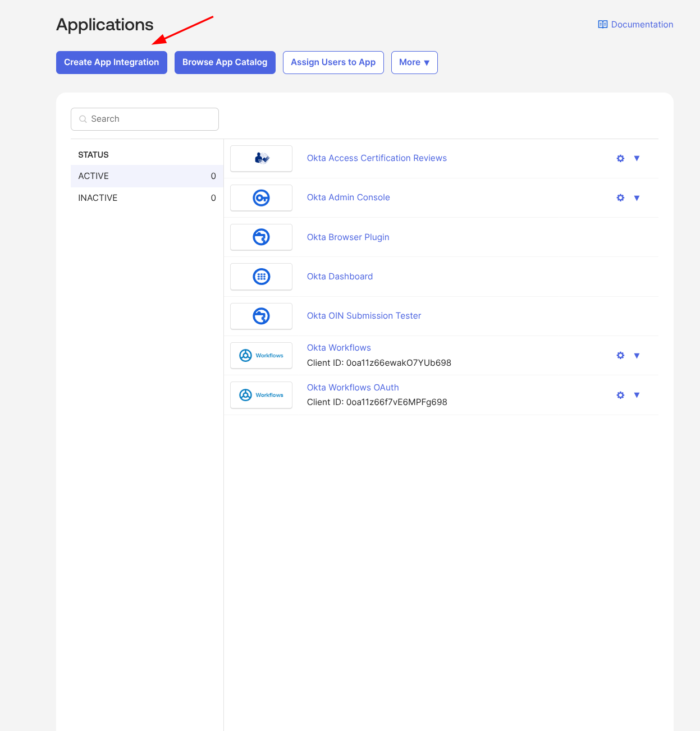Image resolution: width=700 pixels, height=731 pixels.
Task: Click the Okta Dashboard grid icon
Action: coord(261,277)
